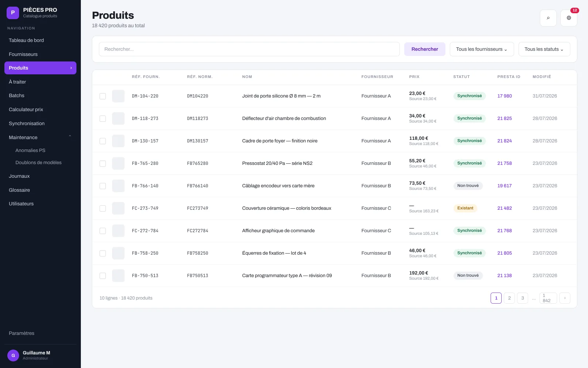Jump to last page 1 842

click(548, 298)
